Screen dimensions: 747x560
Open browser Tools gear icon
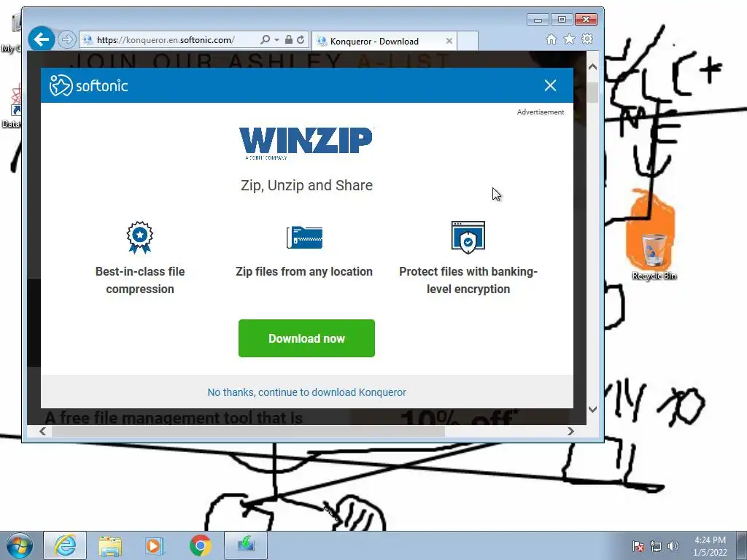[x=587, y=39]
